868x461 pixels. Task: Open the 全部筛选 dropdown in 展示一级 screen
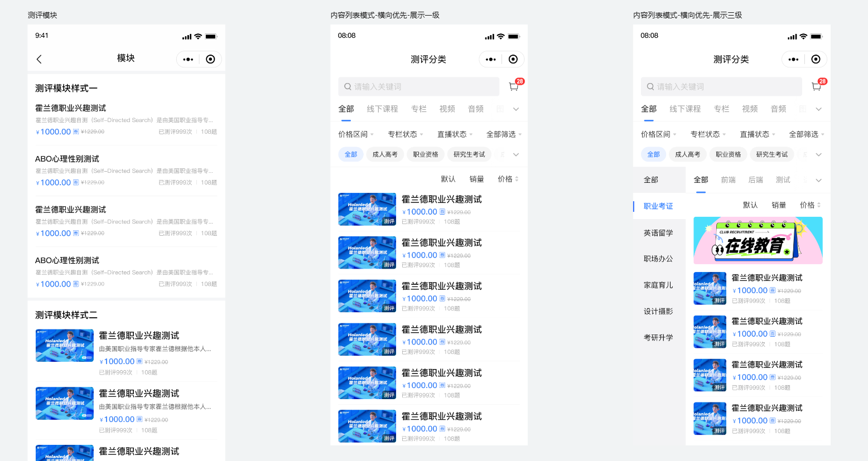tap(504, 134)
